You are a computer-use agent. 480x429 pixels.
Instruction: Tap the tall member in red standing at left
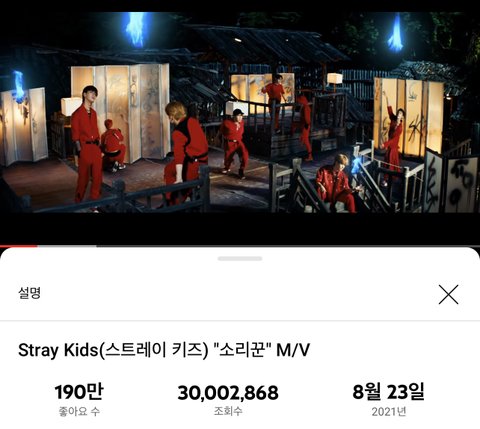[86, 143]
